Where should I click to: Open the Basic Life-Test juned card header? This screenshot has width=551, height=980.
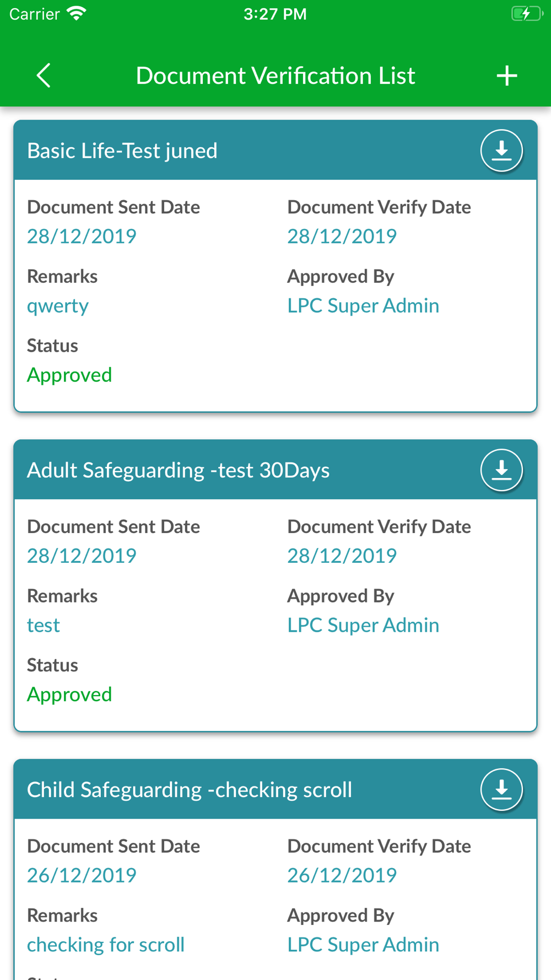pos(275,150)
